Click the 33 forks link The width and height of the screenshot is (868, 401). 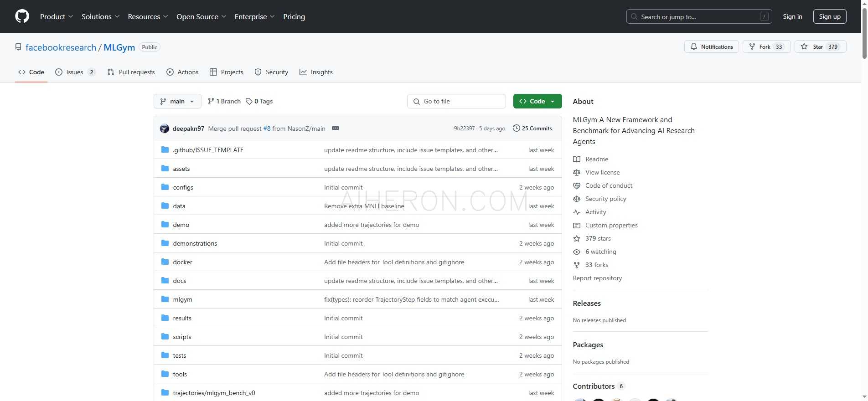597,265
